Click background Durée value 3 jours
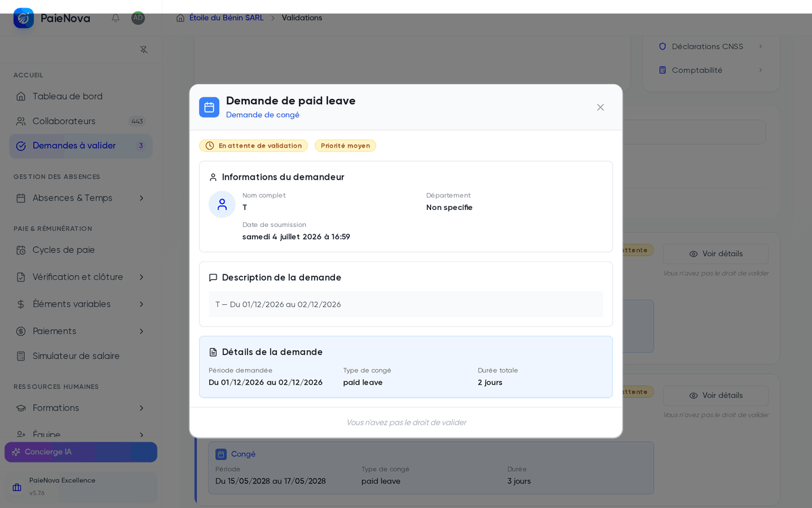Viewport: 812px width, 508px height. tap(519, 482)
